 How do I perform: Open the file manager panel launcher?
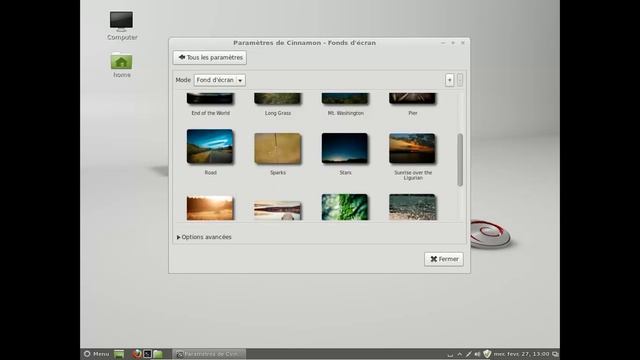click(158, 354)
